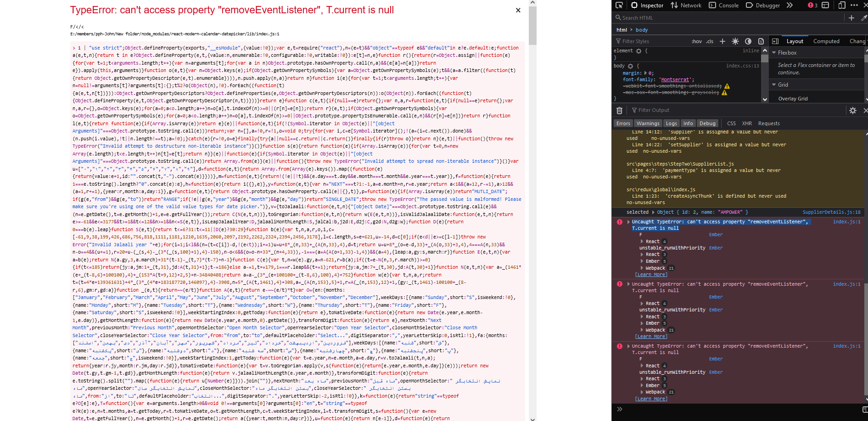Select the Computed sidebar tab
The height and width of the screenshot is (421, 868).
point(826,41)
